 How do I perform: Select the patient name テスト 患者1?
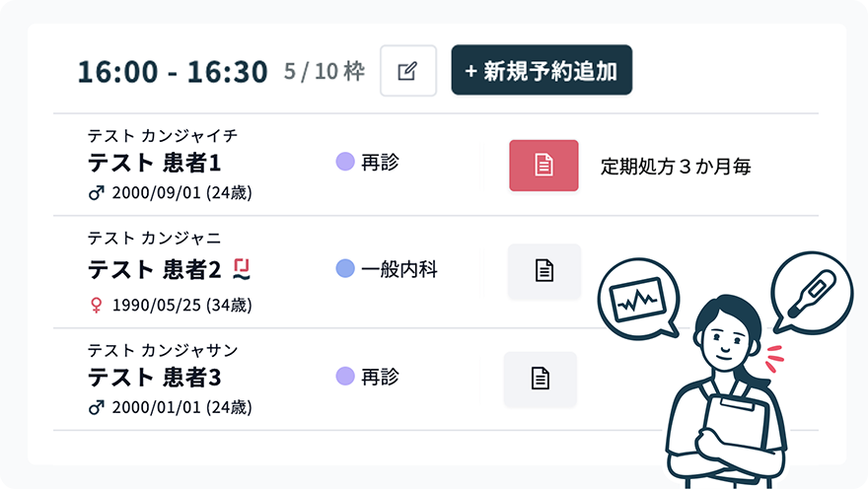click(x=155, y=164)
